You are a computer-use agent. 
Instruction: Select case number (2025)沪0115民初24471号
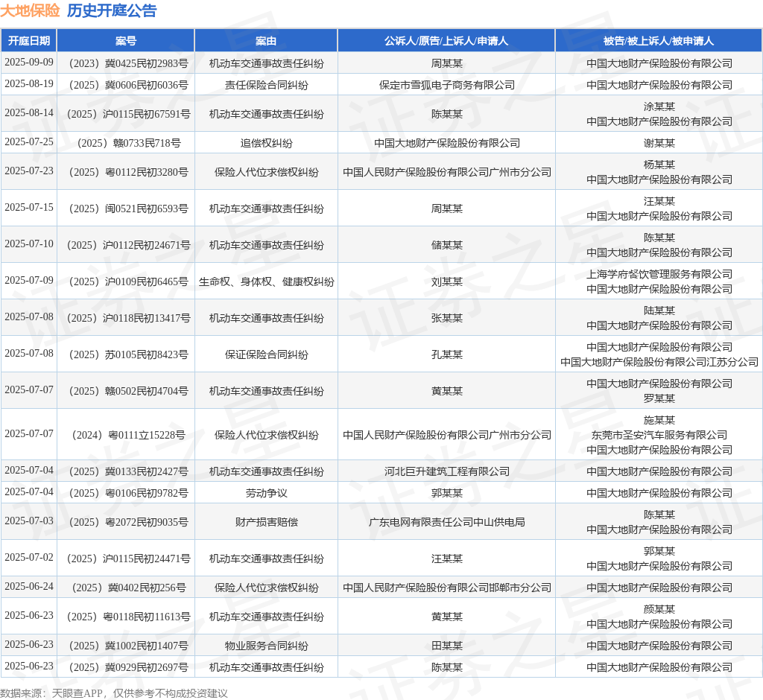[126, 559]
